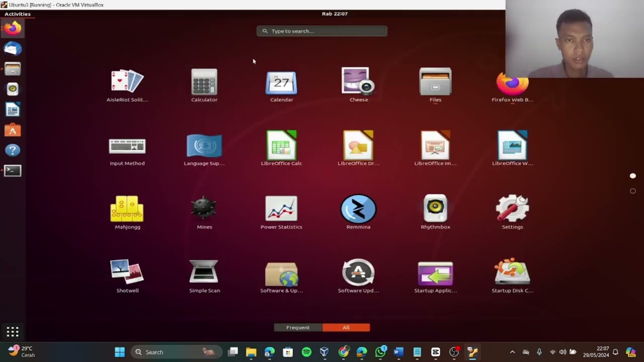Toggle Show Applications grid button
This screenshot has width=644, height=362.
pos(13,331)
